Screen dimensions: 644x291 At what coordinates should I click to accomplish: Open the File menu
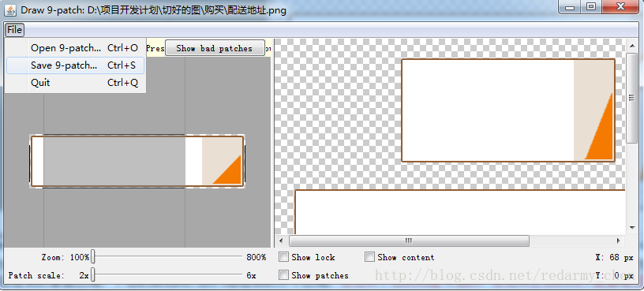pos(14,30)
